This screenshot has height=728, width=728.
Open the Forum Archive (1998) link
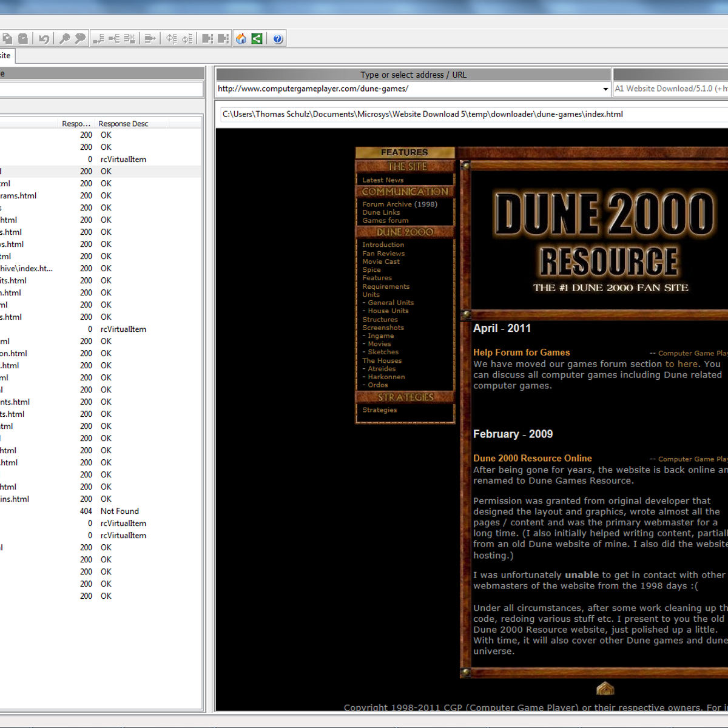(400, 204)
